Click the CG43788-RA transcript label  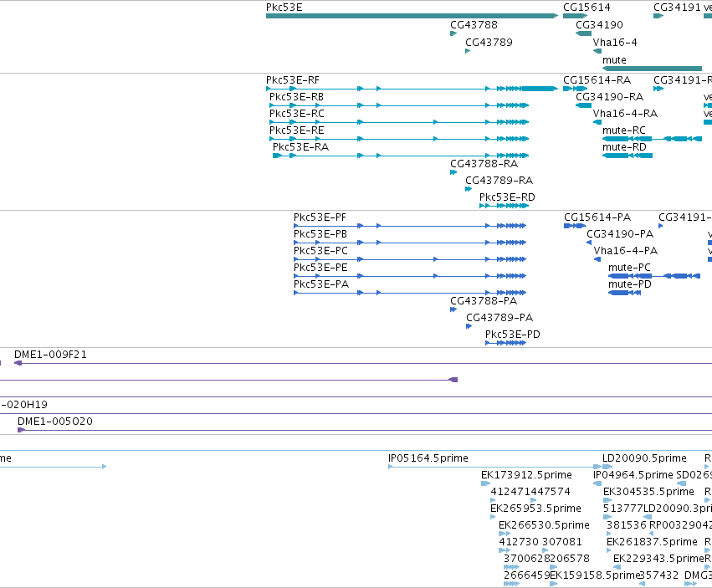coord(484,164)
